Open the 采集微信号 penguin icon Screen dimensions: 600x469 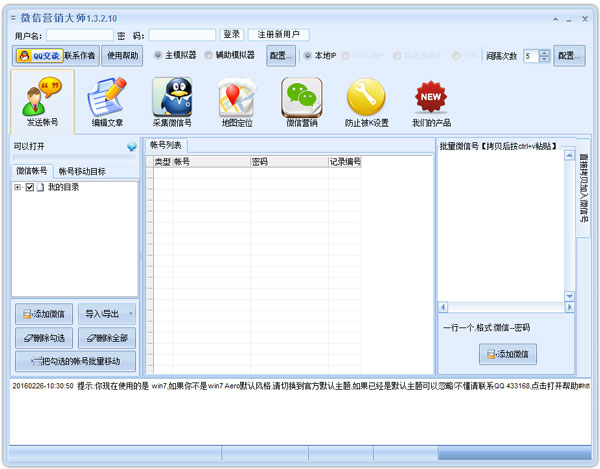[172, 102]
